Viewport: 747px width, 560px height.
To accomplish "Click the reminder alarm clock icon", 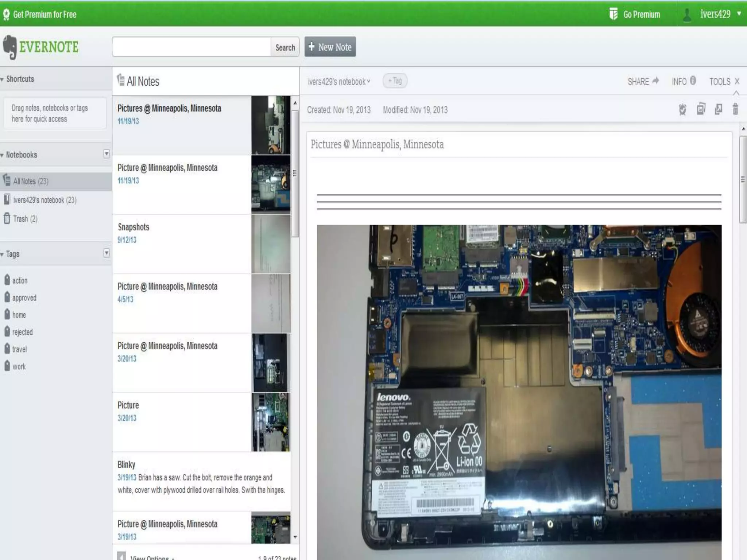I will (682, 109).
